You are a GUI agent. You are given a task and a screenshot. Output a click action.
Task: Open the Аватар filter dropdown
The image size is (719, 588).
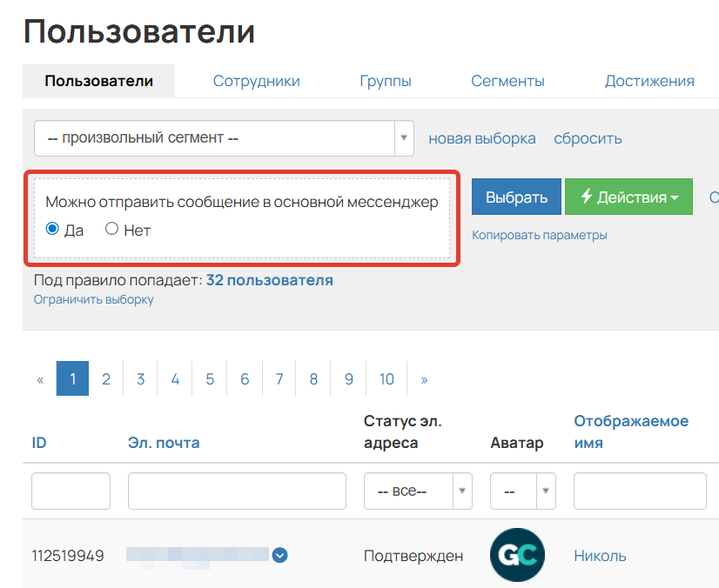tap(546, 491)
